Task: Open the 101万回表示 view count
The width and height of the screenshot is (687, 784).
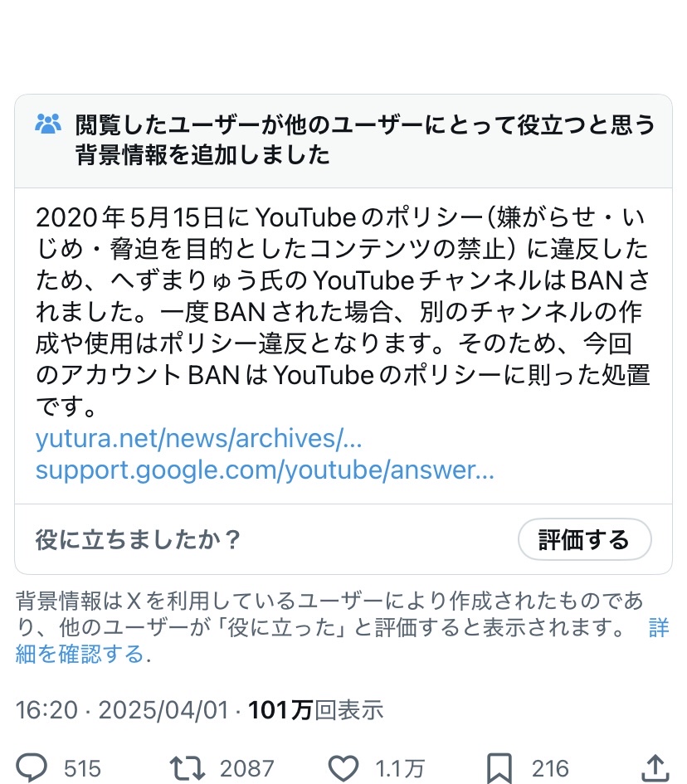Action: click(316, 710)
